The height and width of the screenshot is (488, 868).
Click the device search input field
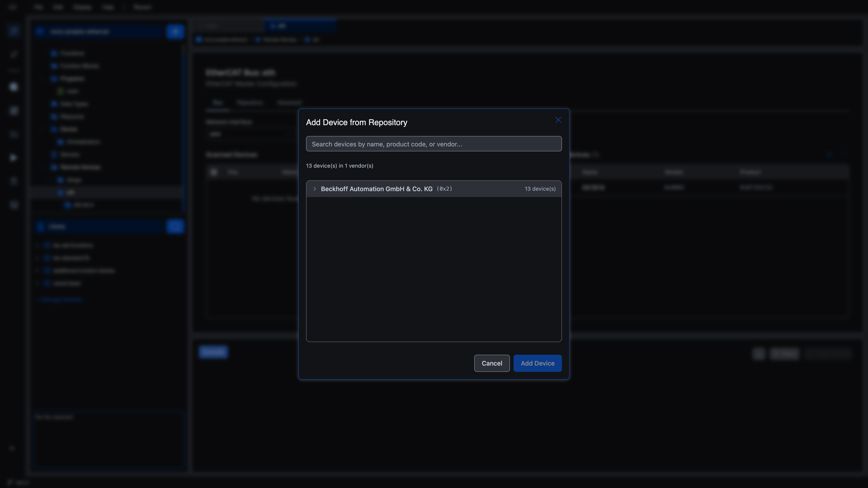coord(434,144)
